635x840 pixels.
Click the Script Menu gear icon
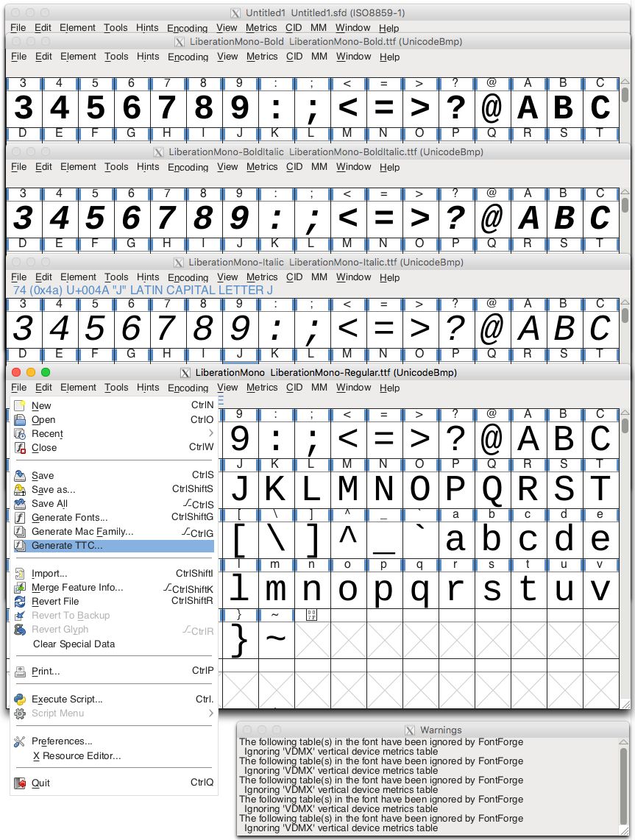[x=20, y=713]
